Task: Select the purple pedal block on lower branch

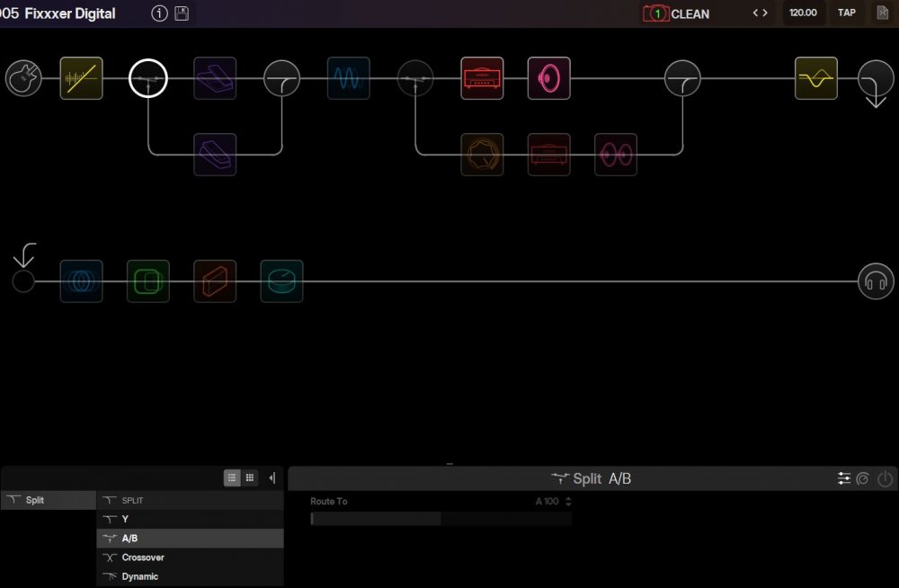Action: pos(215,155)
